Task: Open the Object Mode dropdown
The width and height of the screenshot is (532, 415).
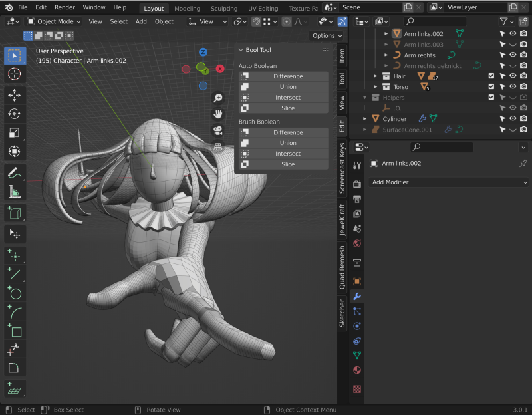Action: click(54, 22)
